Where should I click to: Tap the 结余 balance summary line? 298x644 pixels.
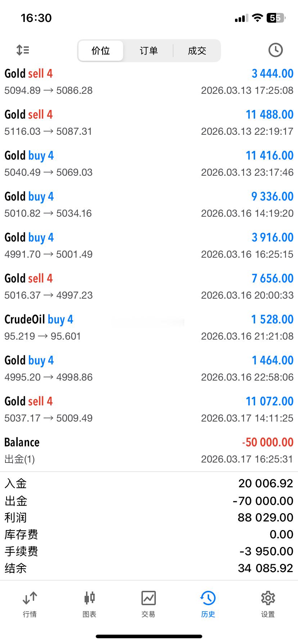coord(149,568)
